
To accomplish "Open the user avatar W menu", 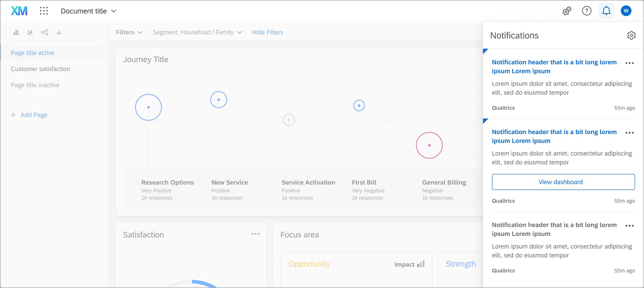I will coord(626,11).
